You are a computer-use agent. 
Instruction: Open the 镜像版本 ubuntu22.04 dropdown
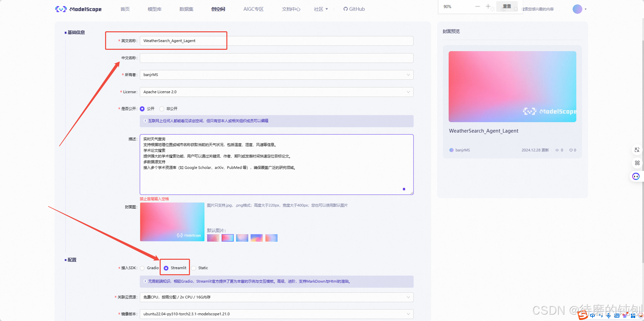[277, 314]
